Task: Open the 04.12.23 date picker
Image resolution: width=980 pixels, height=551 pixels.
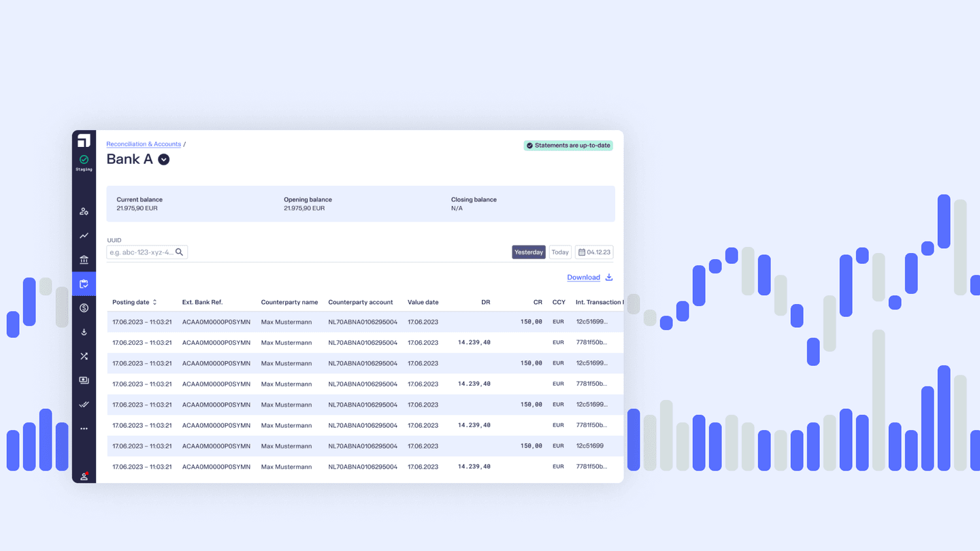Action: pos(593,252)
